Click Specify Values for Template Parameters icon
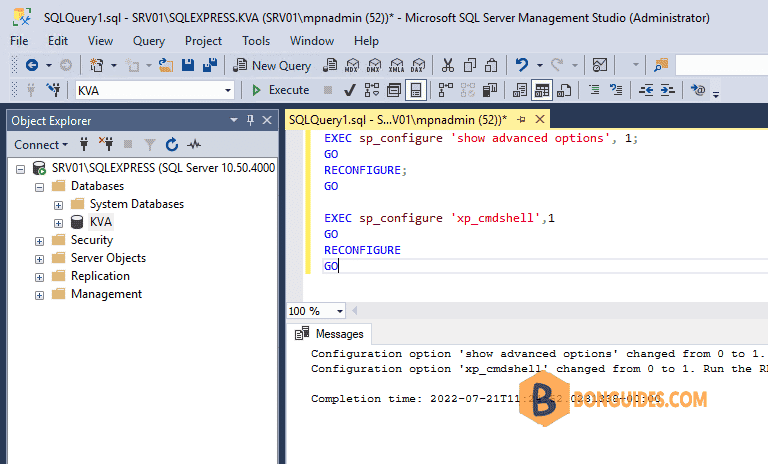 (698, 90)
